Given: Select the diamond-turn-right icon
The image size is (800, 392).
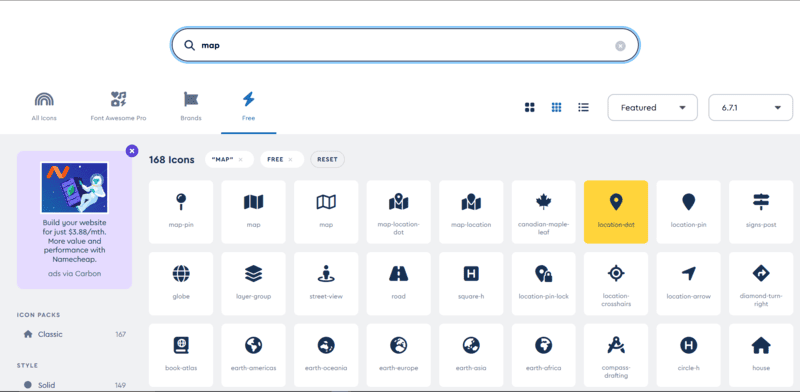Looking at the screenshot, I should (x=761, y=283).
